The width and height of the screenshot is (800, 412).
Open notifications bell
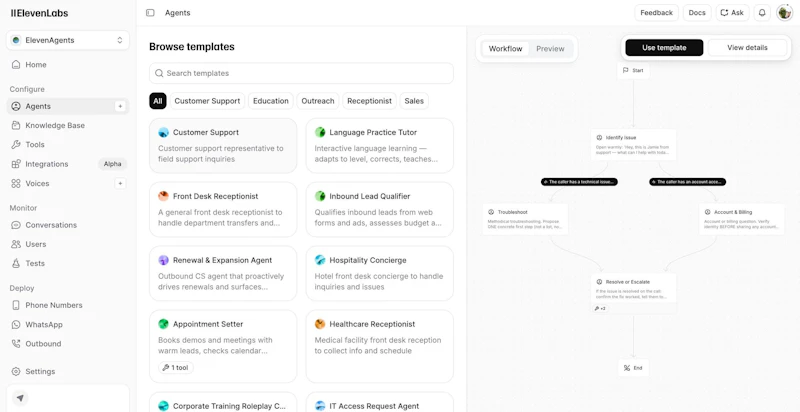(x=762, y=13)
